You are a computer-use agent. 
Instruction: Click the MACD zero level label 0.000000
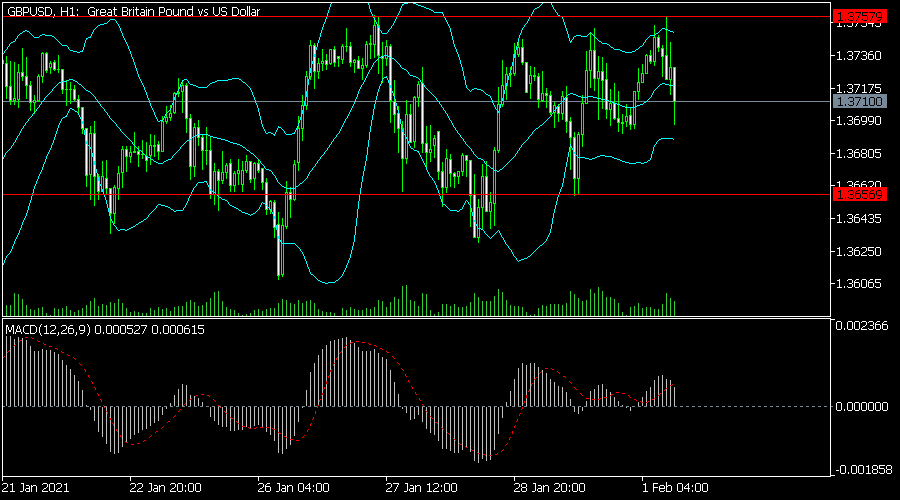tap(860, 407)
